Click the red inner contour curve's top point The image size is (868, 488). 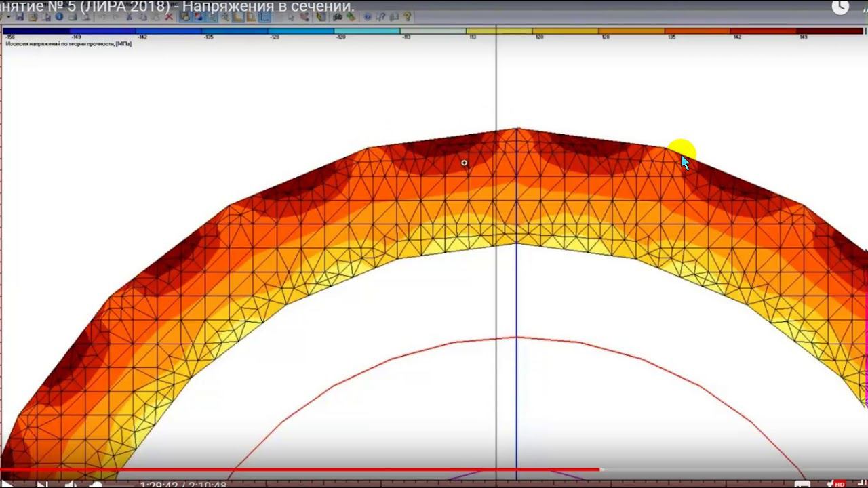pos(517,337)
